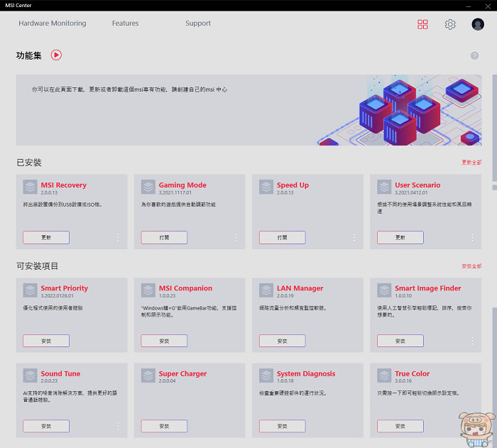497x448 pixels.
Task: Click the LAN Manager title
Action: tap(300, 288)
